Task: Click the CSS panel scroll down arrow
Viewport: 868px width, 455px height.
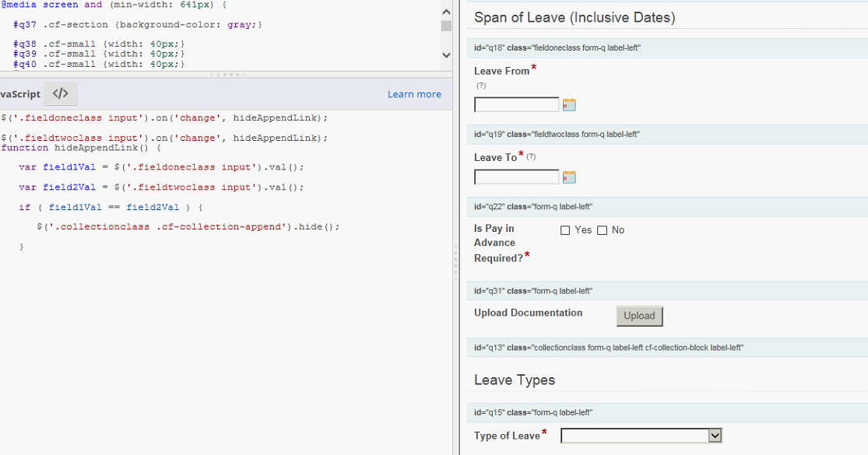Action: point(446,55)
